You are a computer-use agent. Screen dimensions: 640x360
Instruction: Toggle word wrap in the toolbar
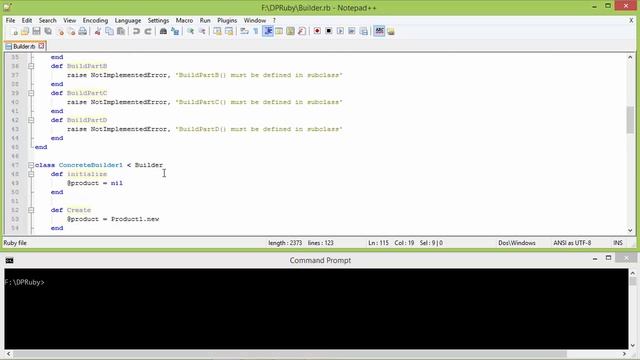pyautogui.click(x=244, y=31)
